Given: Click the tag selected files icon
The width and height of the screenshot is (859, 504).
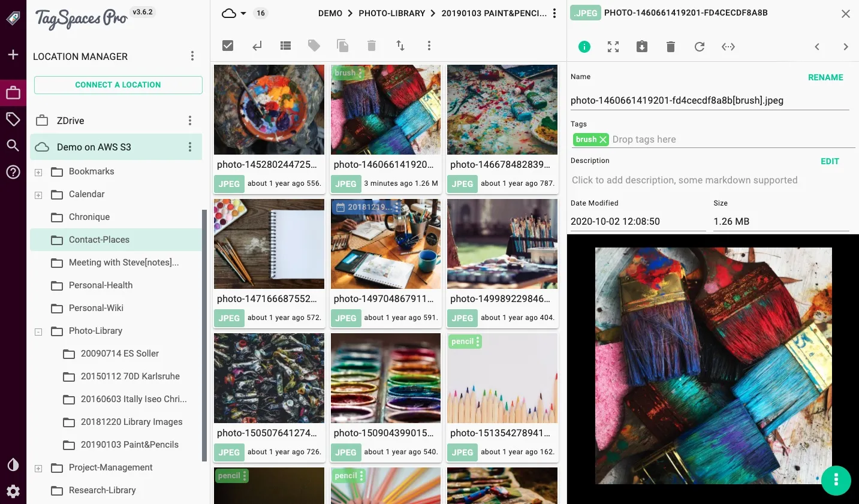Looking at the screenshot, I should click(314, 46).
